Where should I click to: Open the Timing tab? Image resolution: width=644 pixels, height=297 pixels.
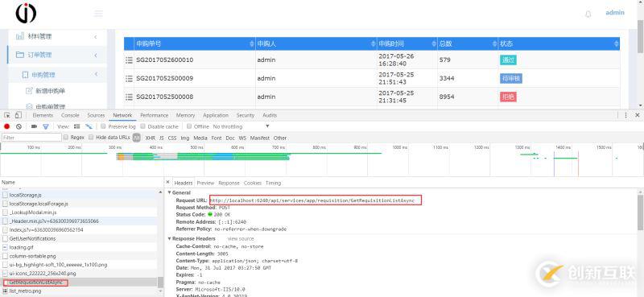pyautogui.click(x=273, y=184)
